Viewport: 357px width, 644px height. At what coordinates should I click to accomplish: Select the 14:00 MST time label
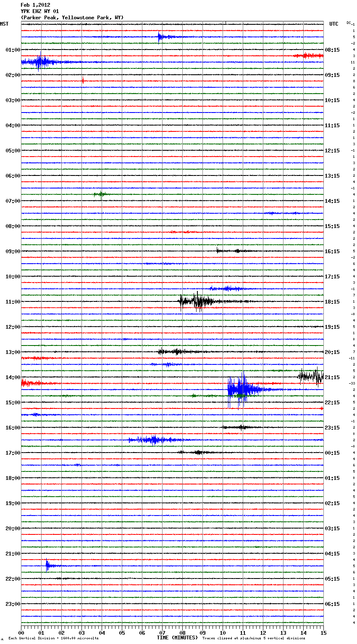pyautogui.click(x=13, y=377)
